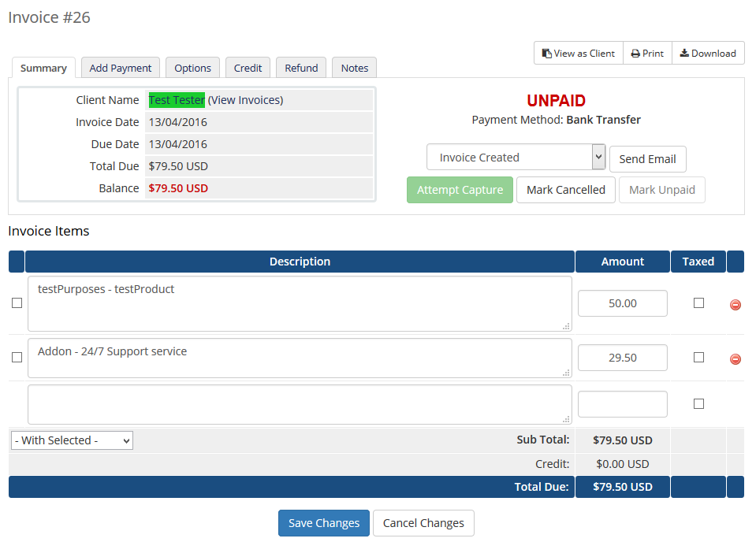Viewport: 756px width, 542px height.
Task: Click the empty new item amount field
Action: [x=623, y=403]
